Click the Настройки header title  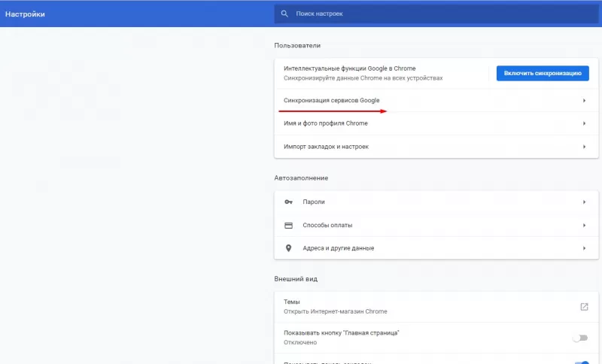25,14
